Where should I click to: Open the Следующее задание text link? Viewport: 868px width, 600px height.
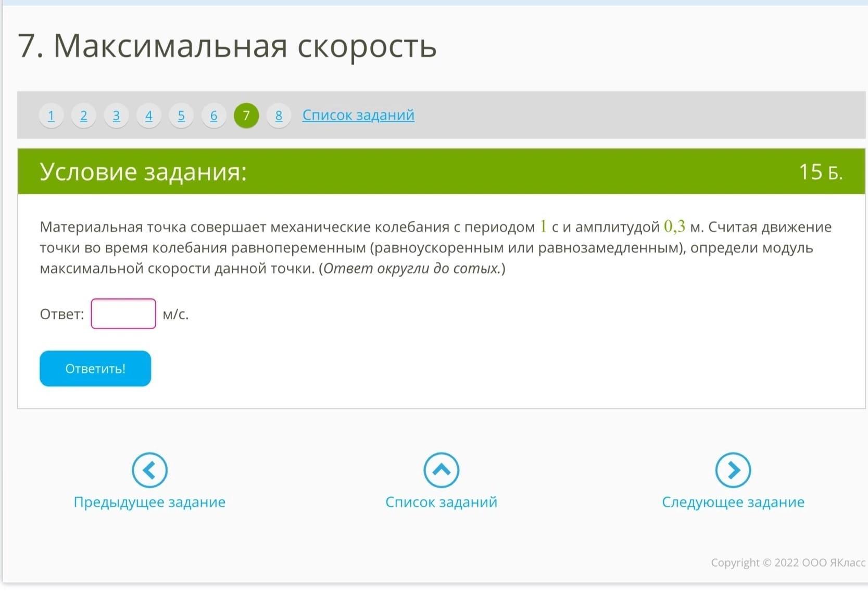[733, 502]
